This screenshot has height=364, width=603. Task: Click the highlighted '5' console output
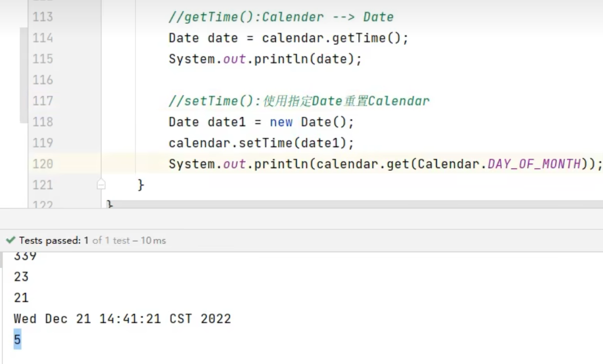17,340
